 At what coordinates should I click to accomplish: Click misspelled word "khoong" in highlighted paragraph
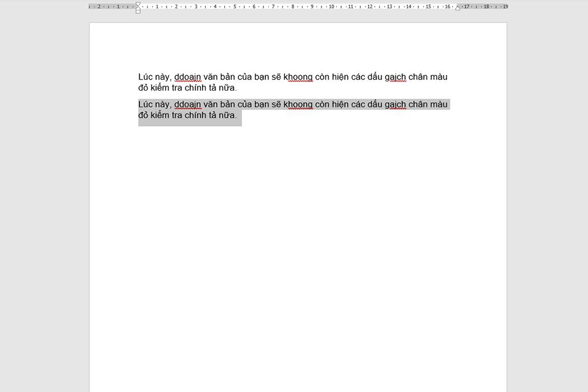point(298,105)
